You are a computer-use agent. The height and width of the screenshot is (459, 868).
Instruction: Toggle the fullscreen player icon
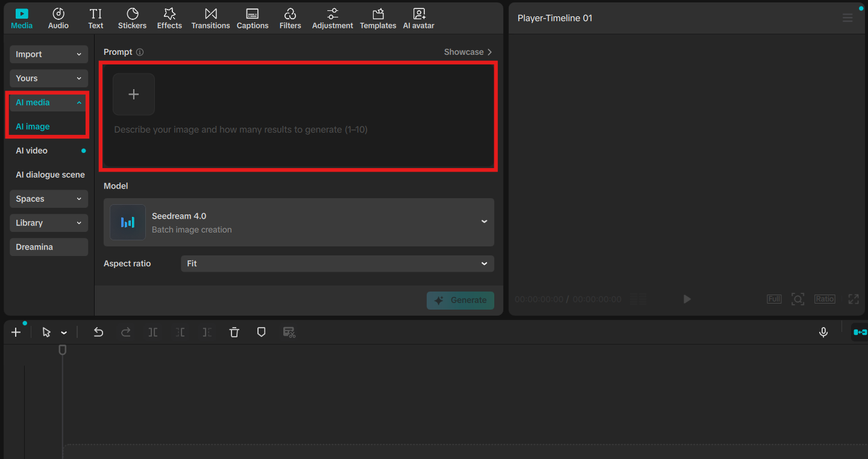click(x=854, y=299)
